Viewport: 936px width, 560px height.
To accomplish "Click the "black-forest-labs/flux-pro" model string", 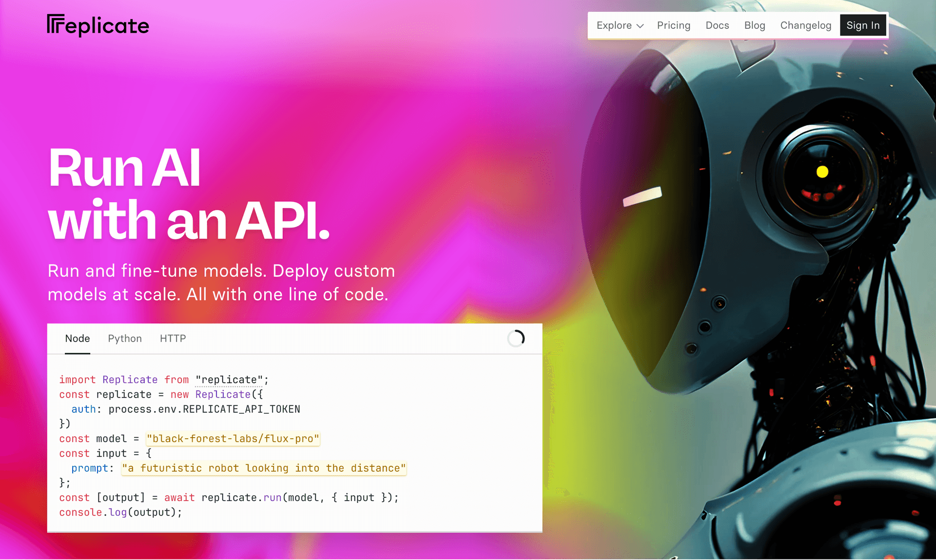I will coord(233,439).
